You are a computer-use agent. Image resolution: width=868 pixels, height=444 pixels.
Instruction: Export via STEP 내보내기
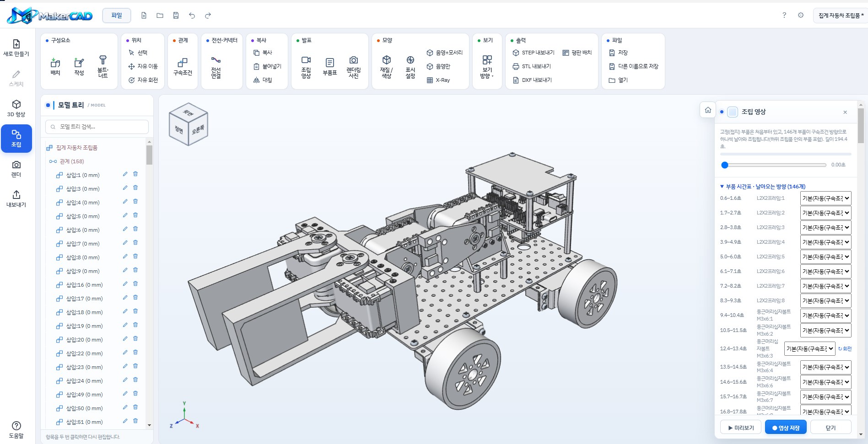tap(534, 53)
